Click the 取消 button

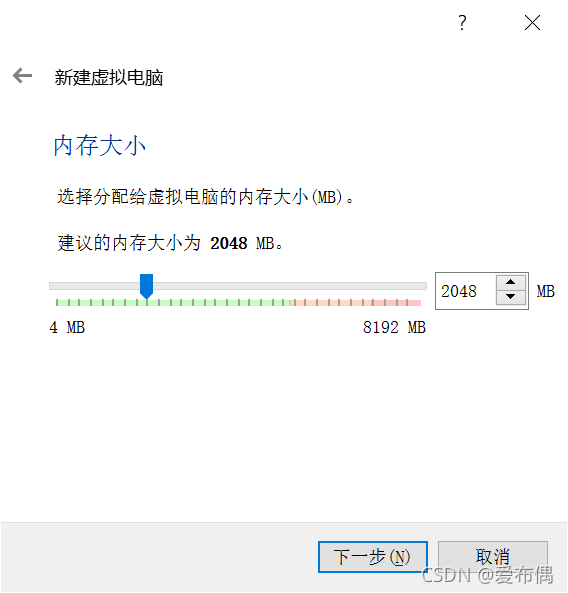pos(493,557)
